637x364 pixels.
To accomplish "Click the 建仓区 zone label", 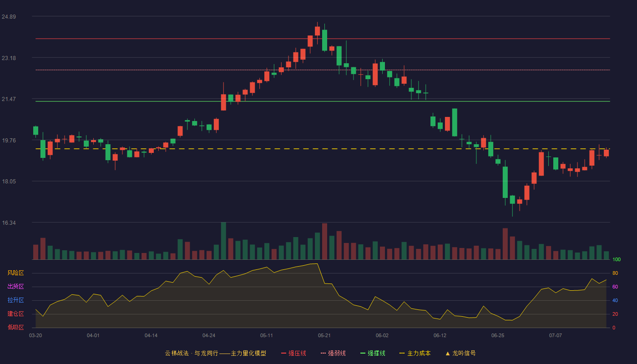I will coord(15,314).
